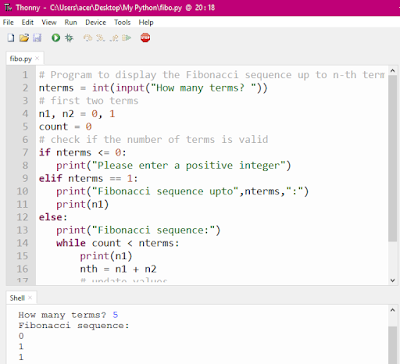This screenshot has width=400, height=364.
Task: Click the Step over debug icon
Action: point(88,38)
